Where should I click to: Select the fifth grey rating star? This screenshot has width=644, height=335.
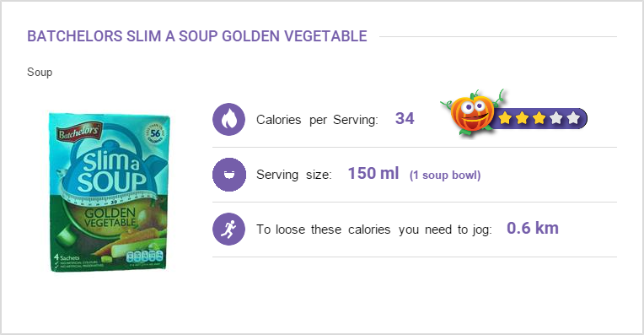(573, 118)
